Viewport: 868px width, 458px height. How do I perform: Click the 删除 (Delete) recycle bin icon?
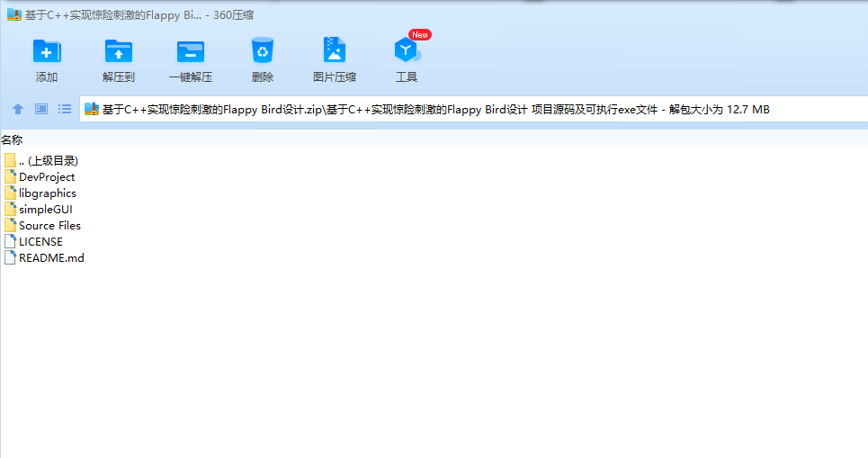(263, 50)
